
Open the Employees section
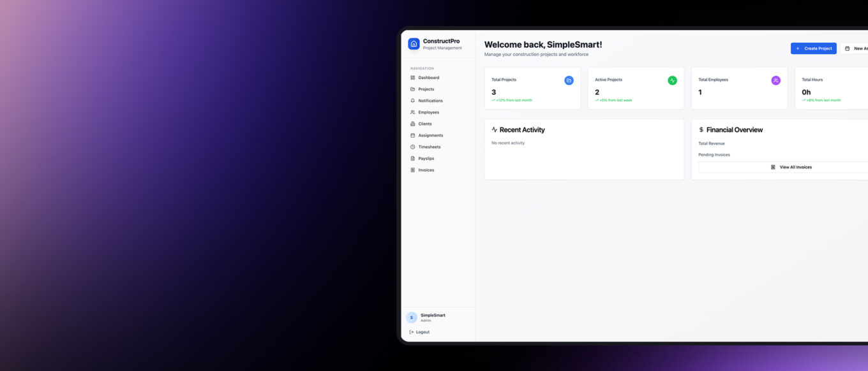(428, 112)
